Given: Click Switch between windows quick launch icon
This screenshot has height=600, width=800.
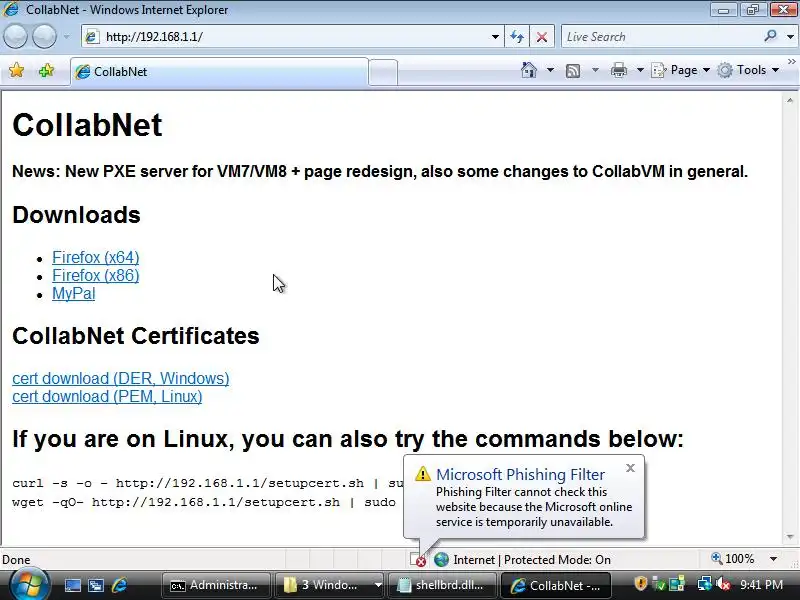Looking at the screenshot, I should click(x=95, y=585).
